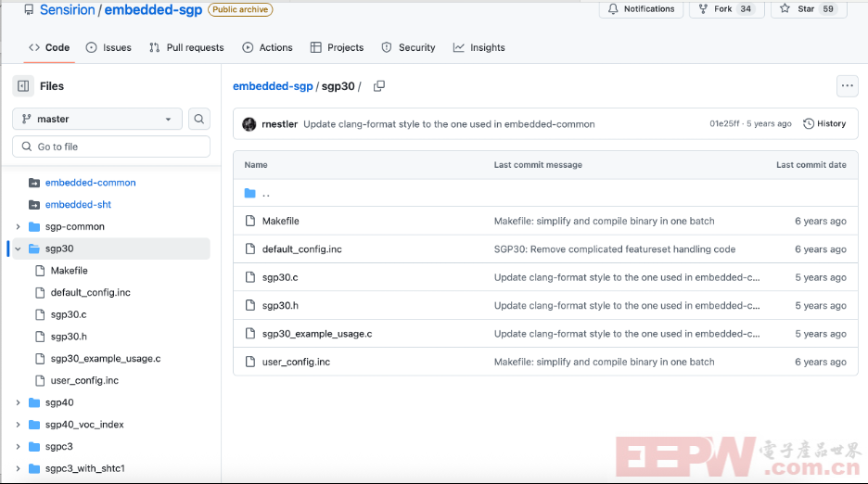Collapse the sgp30 folder chevron
This screenshot has width=868, height=484.
pyautogui.click(x=18, y=248)
